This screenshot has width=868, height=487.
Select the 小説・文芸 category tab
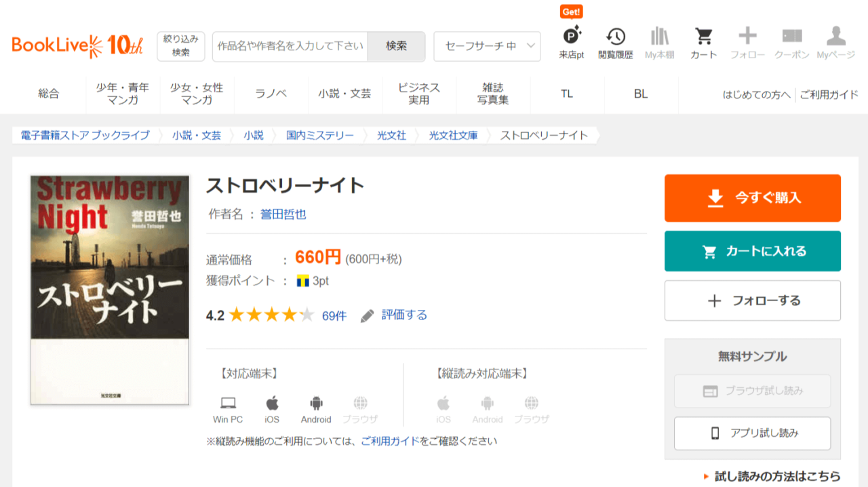coord(344,94)
